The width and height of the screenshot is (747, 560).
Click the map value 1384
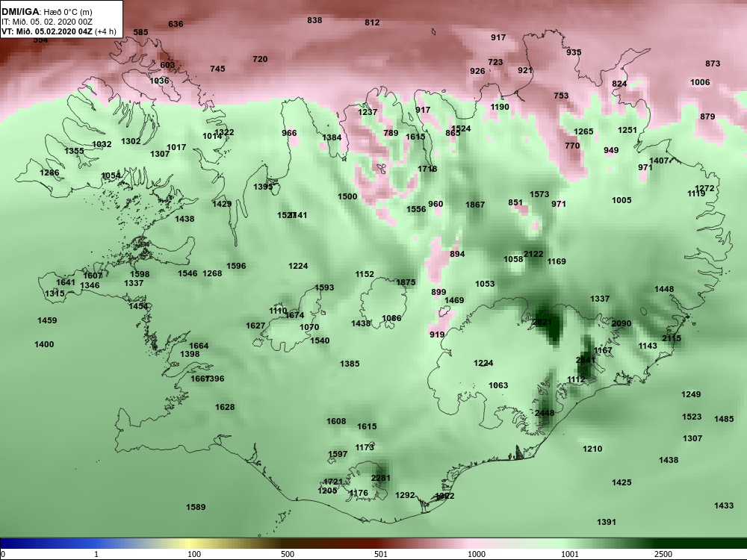332,137
